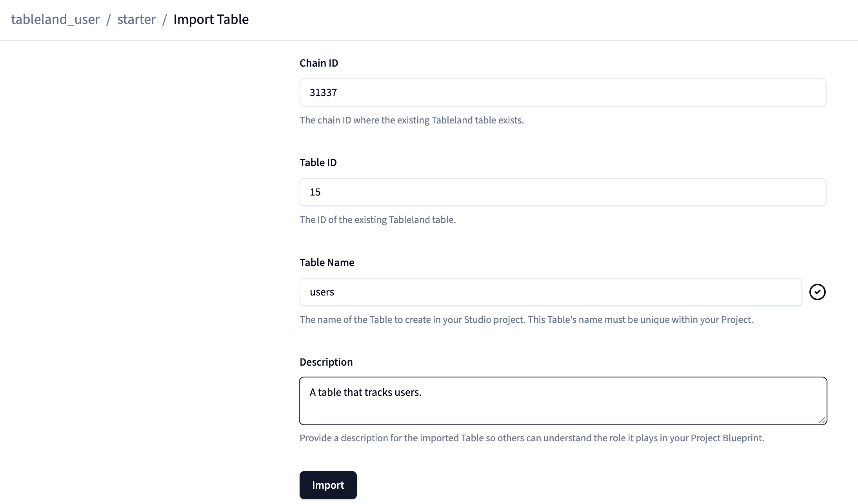Click the Project Blueprint description hint

tap(531, 438)
